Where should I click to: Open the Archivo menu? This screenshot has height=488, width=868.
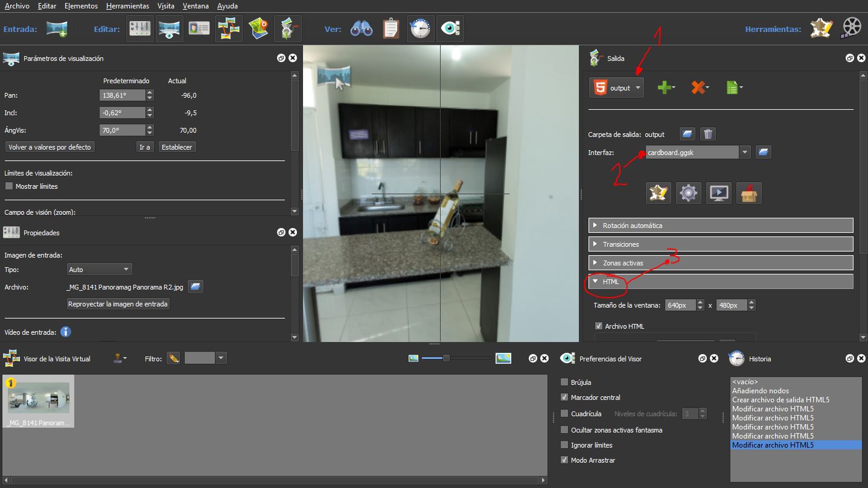16,5
